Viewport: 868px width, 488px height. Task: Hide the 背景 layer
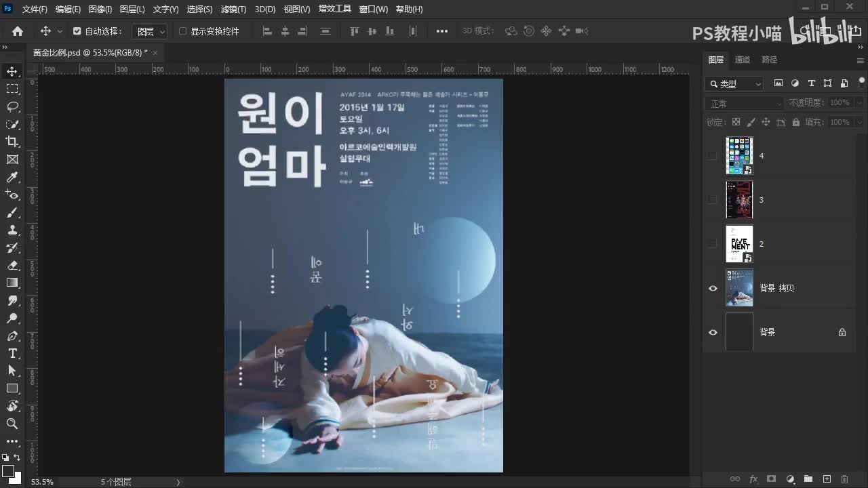tap(713, 332)
